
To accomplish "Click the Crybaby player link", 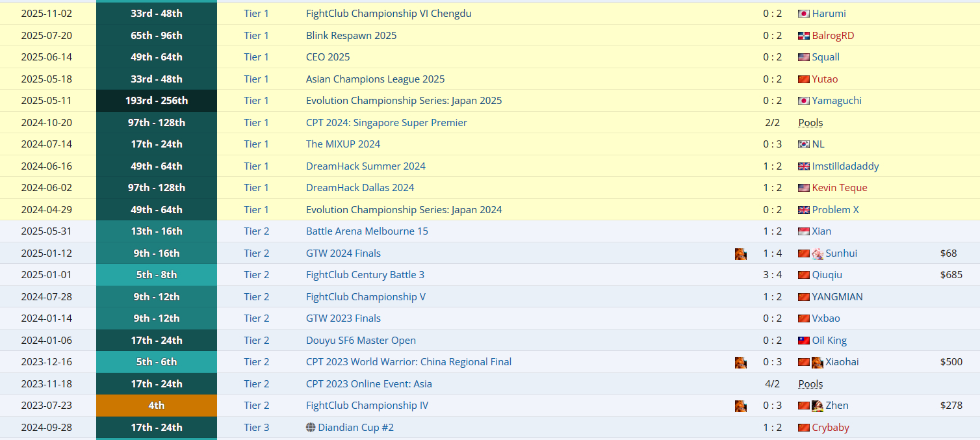I will tap(831, 428).
